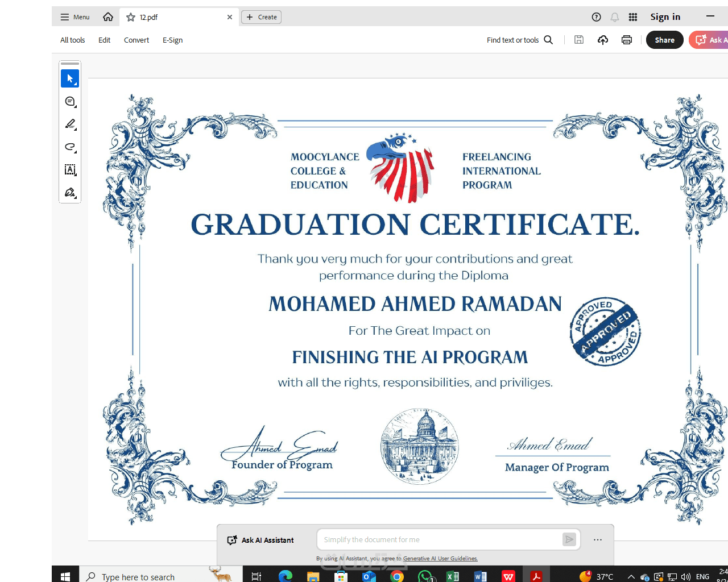Open File Explorer from the taskbar

[313, 576]
